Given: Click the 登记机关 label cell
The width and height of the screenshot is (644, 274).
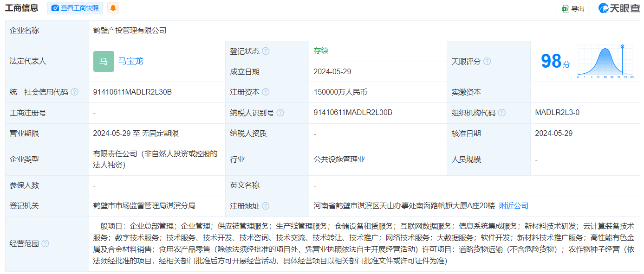Looking at the screenshot, I should coord(47,206).
